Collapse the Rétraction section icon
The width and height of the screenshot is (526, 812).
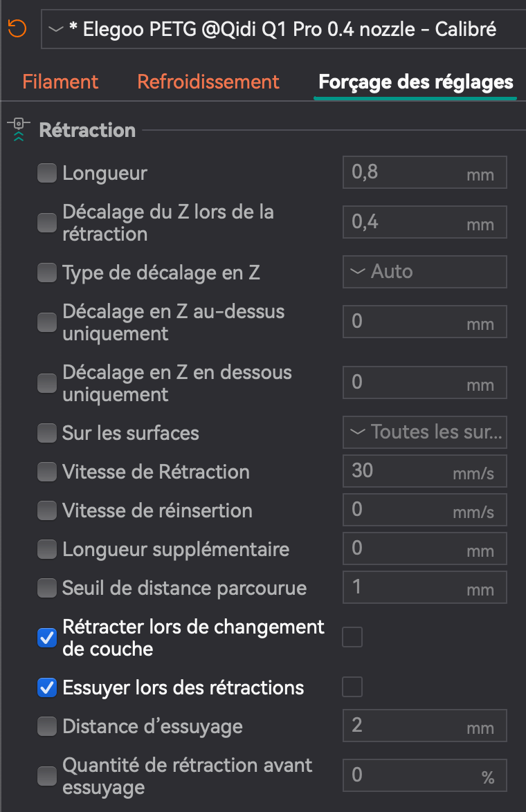(x=19, y=130)
